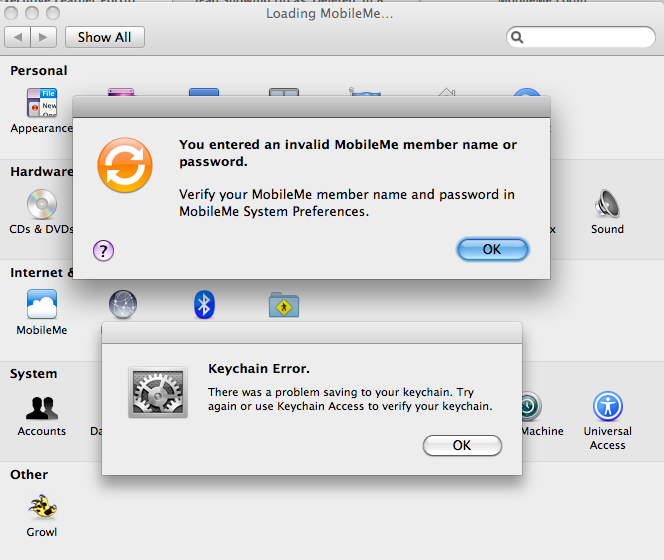Click inside the System Preferences search field
664x560 pixels.
[x=581, y=37]
